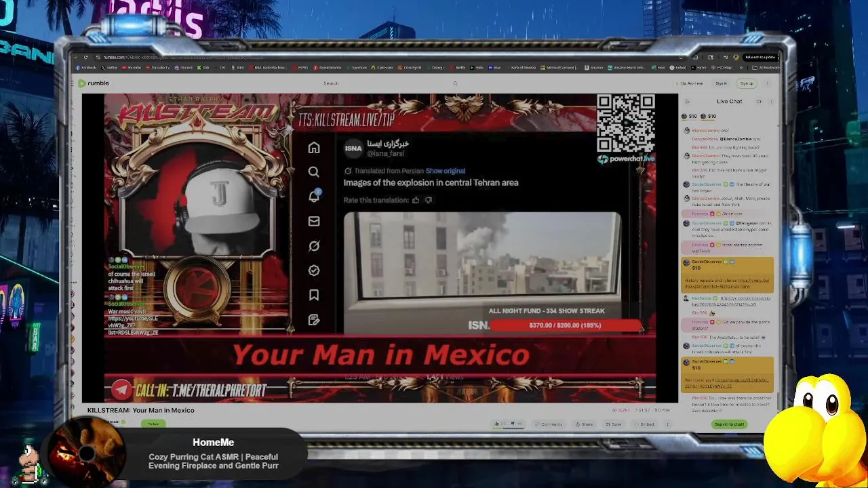
Task: Open the bookmarks icon in the X sidebar
Action: click(x=314, y=295)
